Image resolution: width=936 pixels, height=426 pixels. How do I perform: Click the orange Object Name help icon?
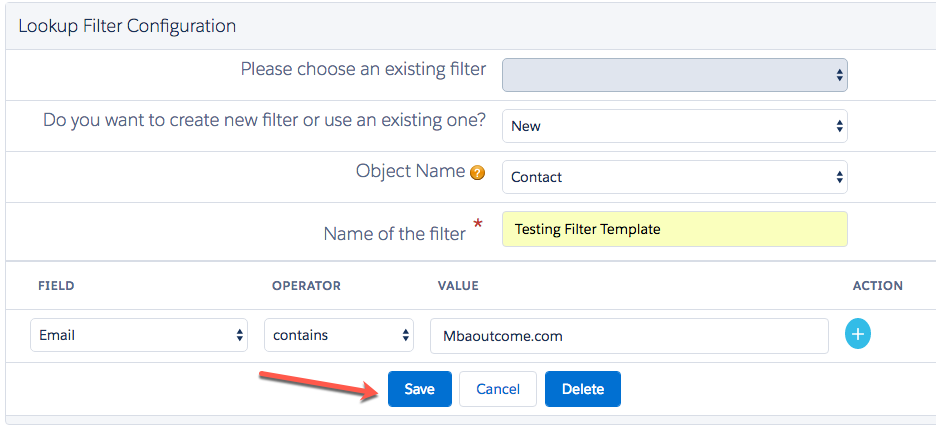478,173
